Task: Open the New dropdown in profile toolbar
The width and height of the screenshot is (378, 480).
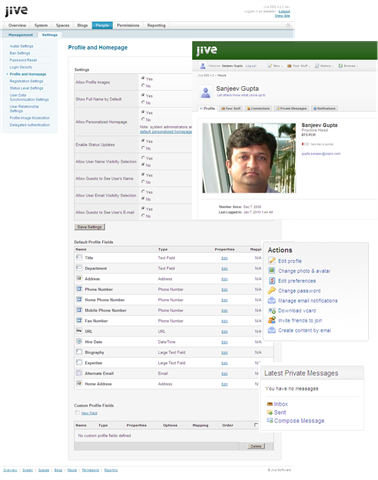Action: 275,66
